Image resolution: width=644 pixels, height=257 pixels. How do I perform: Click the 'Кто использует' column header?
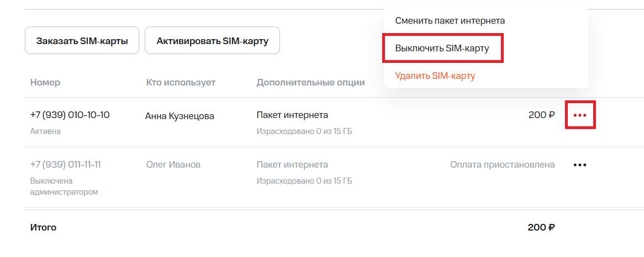pyautogui.click(x=181, y=82)
